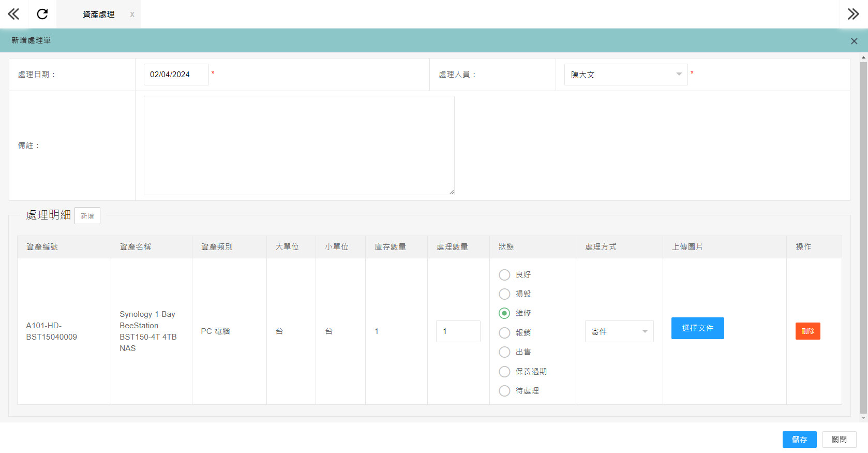Select the 損毀 status radio button
The image size is (868, 453).
504,294
